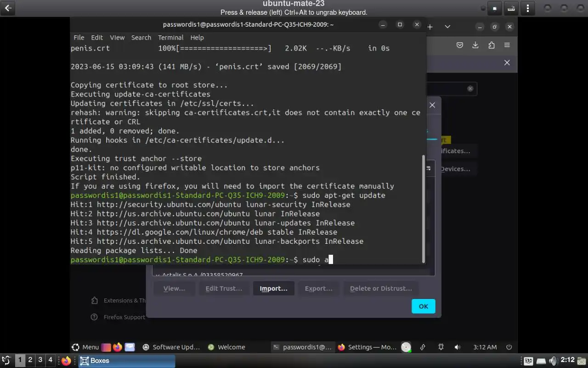Click the network connections tray icon
Image resolution: width=588 pixels, height=368 pixels.
pos(422,347)
